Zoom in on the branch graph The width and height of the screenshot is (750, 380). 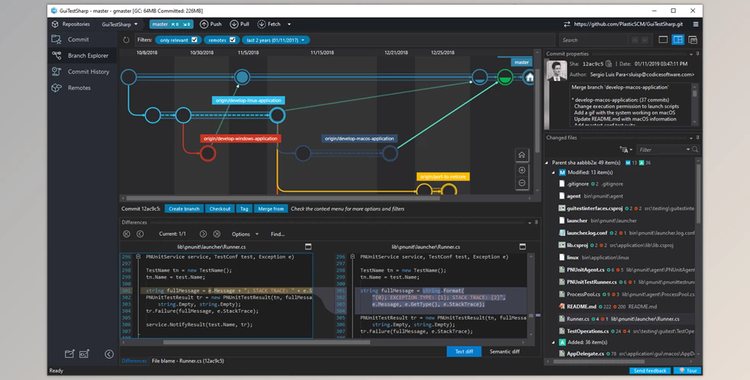click(x=522, y=170)
